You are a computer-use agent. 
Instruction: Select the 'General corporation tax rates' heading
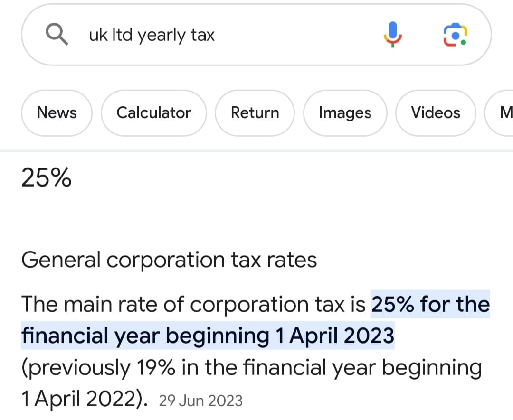click(x=169, y=260)
